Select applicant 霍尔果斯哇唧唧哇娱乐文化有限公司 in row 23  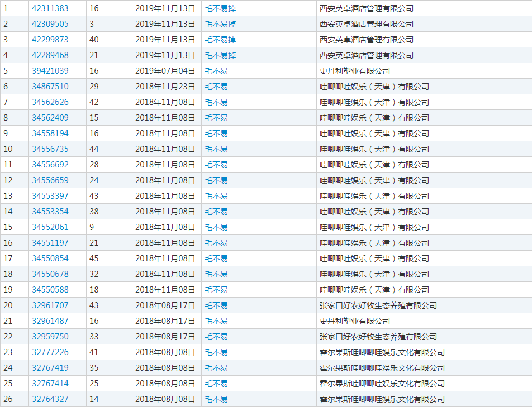(382, 352)
